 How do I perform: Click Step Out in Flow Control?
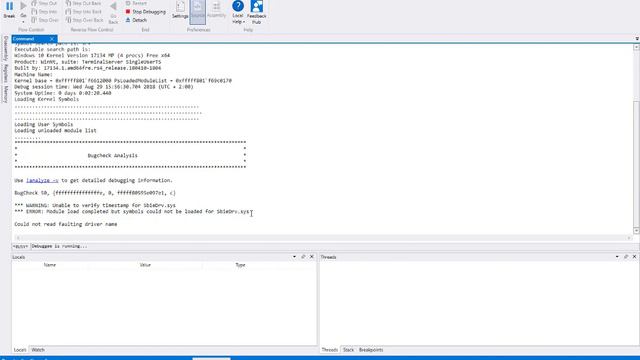tap(44, 3)
